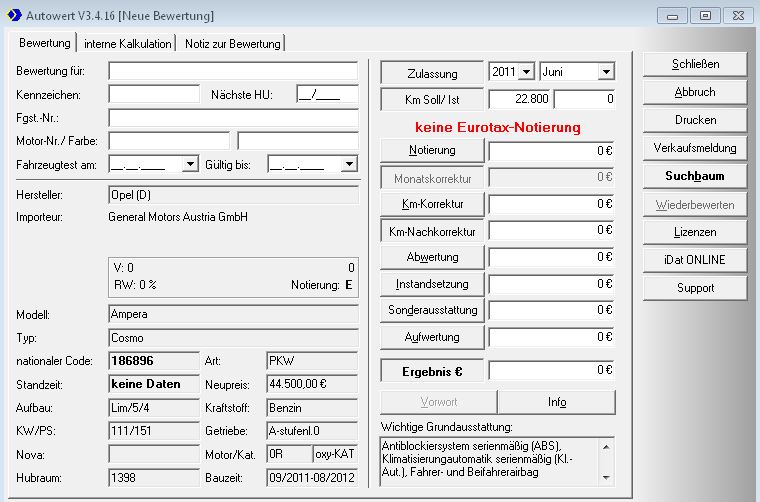
Task: Click the Drucken button
Action: point(695,120)
